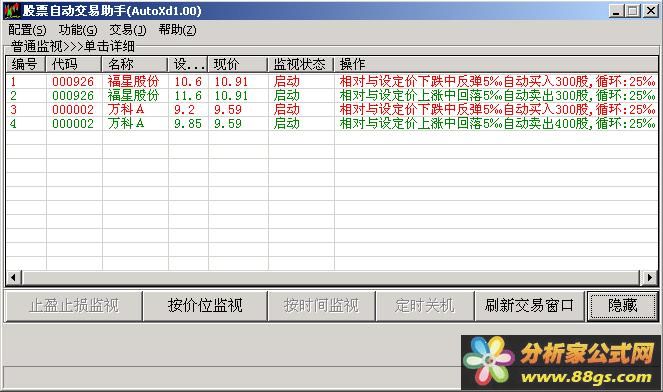This screenshot has height=392, width=663.
Task: Click 启动 status in row 1
Action: pos(287,82)
